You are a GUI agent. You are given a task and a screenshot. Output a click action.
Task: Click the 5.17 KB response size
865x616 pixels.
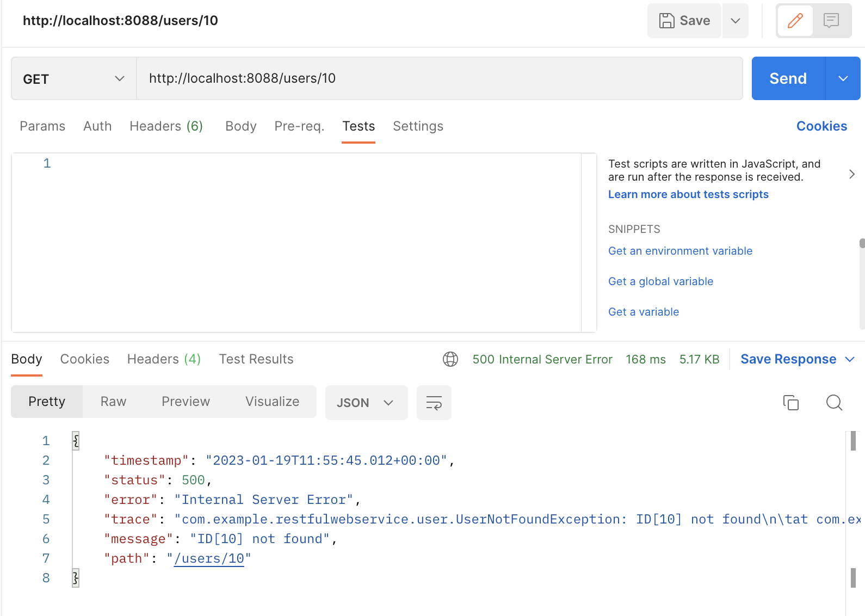(699, 359)
